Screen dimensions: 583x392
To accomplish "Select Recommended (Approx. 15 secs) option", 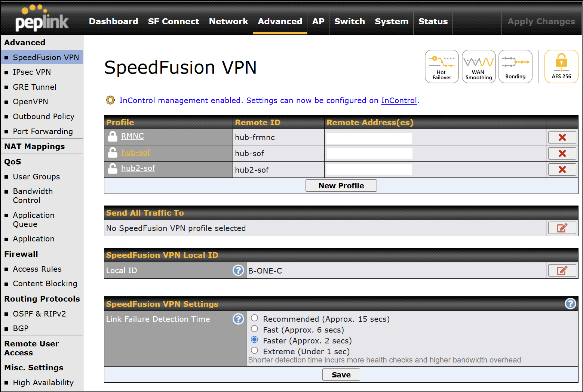I will pyautogui.click(x=255, y=318).
